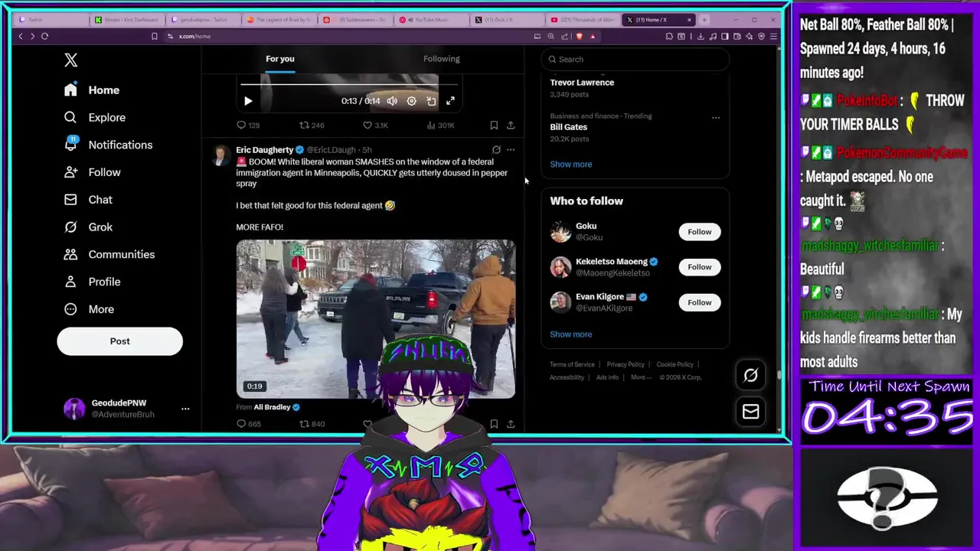The height and width of the screenshot is (551, 980).
Task: Open Notifications in the sidebar
Action: point(108,145)
